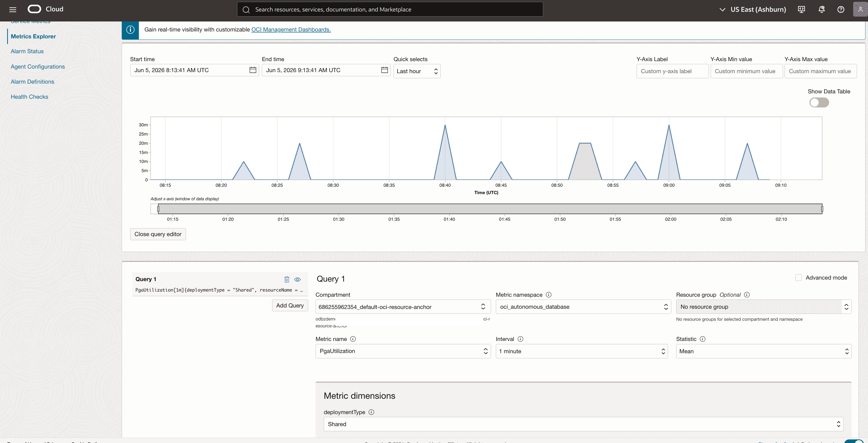Open the Metric name PgaUtilization dropdown
This screenshot has height=443, width=868.
coord(403,351)
